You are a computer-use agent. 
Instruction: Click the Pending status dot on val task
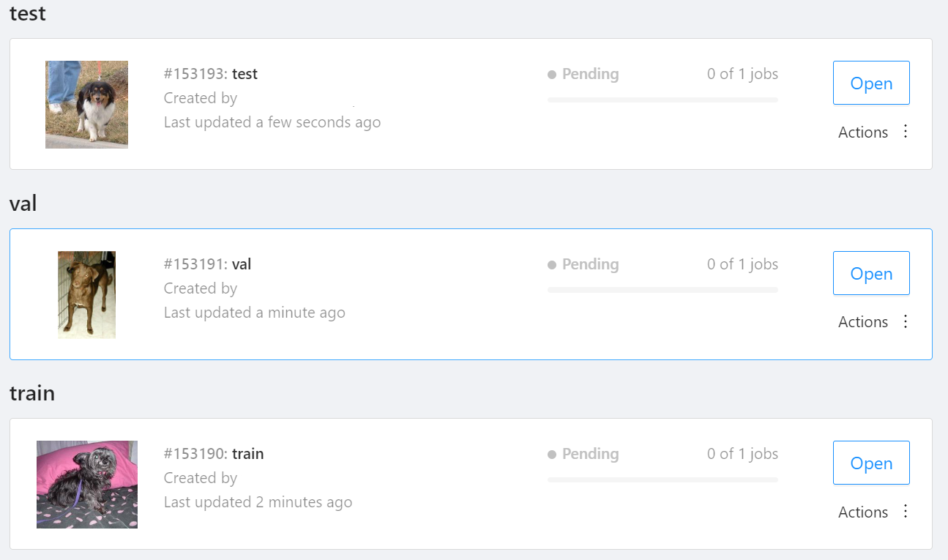tap(550, 264)
